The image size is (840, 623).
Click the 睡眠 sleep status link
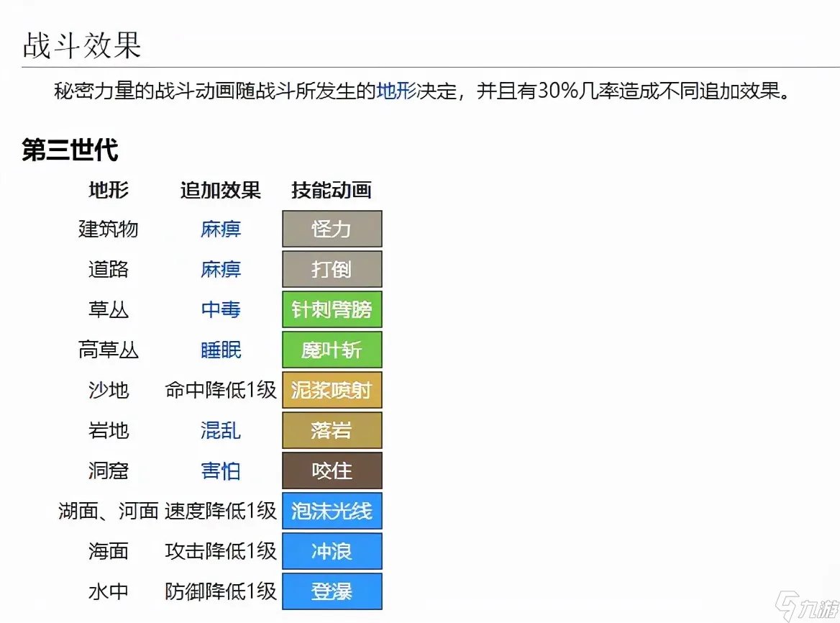pos(220,350)
